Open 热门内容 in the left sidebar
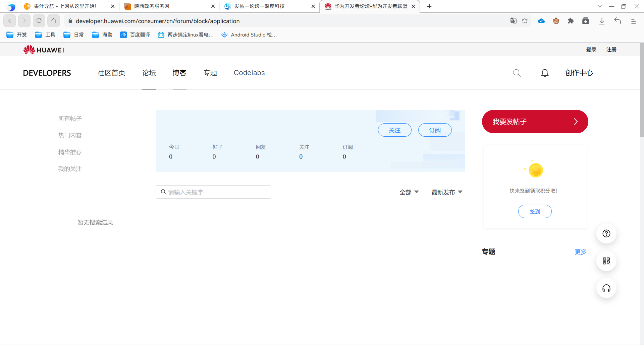The image size is (644, 345). pos(70,135)
